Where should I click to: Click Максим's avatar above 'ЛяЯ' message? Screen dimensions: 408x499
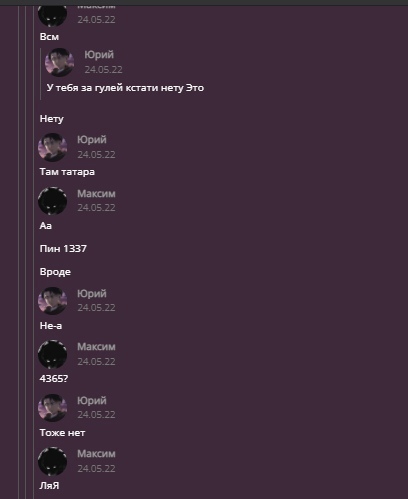pyautogui.click(x=53, y=462)
